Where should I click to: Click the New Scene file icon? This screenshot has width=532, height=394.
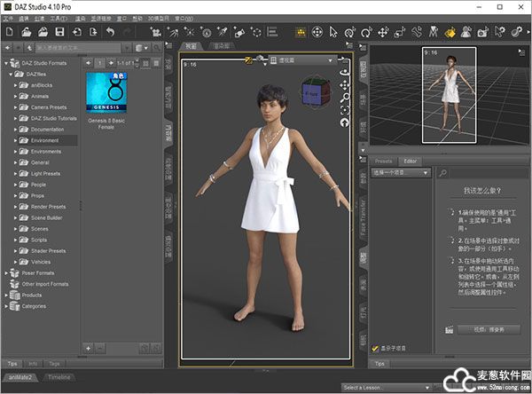[x=8, y=32]
